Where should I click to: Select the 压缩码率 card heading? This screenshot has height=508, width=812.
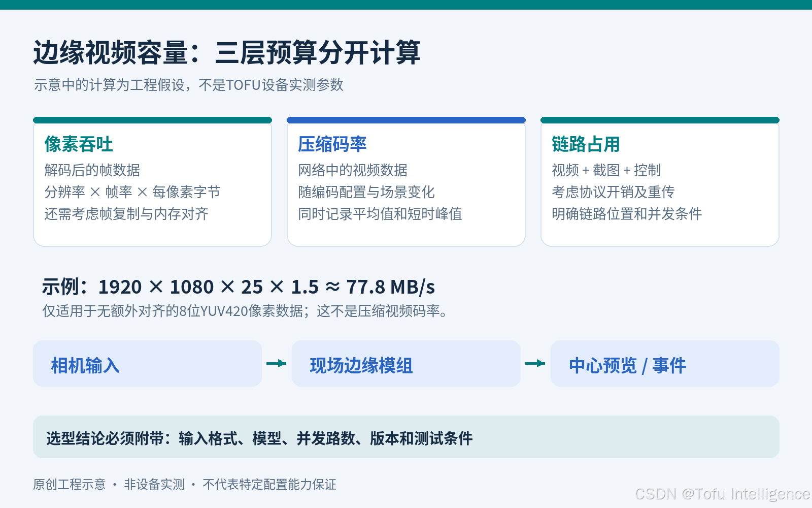click(332, 144)
